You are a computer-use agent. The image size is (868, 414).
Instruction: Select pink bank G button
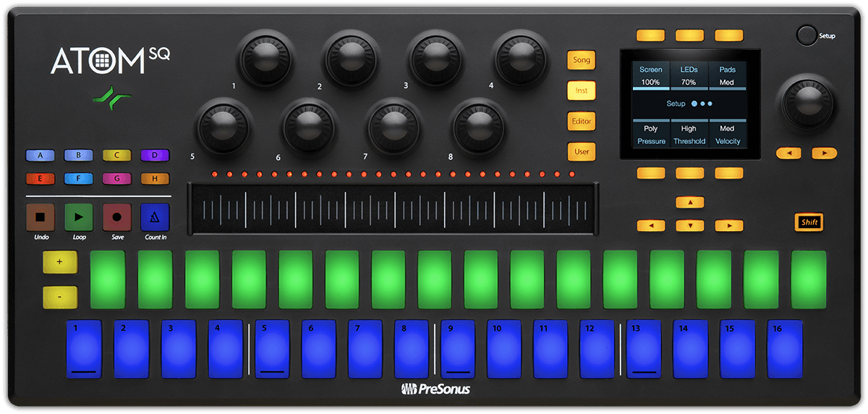click(116, 178)
